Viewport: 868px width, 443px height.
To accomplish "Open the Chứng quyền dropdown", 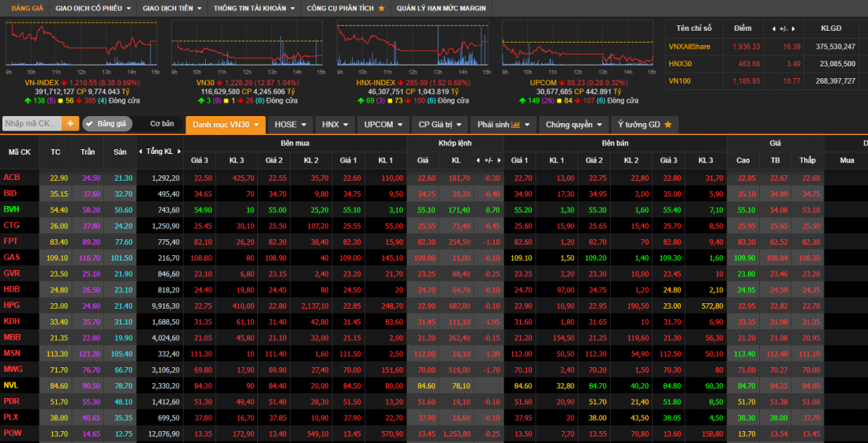I will click(x=574, y=125).
